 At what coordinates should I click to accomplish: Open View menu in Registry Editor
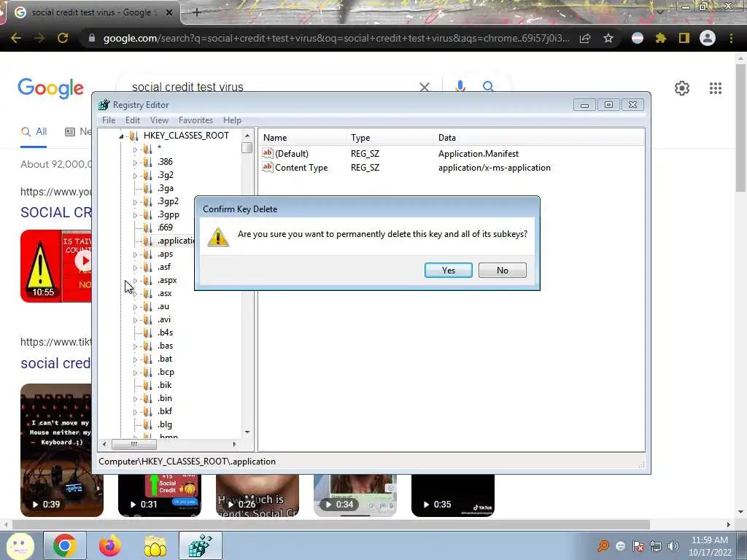click(x=159, y=120)
